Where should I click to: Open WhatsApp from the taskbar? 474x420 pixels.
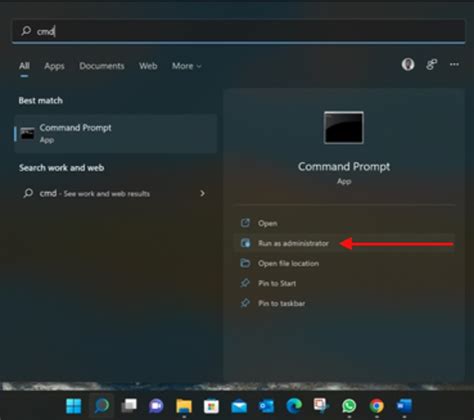click(x=349, y=406)
